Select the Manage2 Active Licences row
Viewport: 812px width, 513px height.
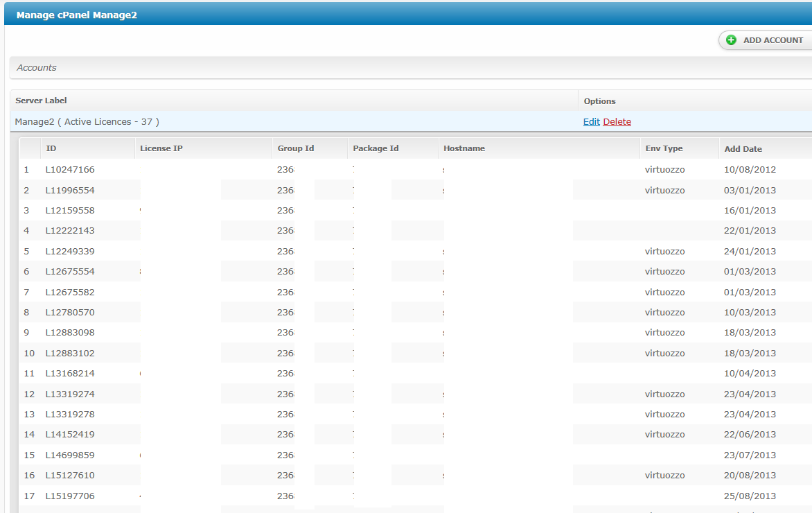[x=411, y=122]
